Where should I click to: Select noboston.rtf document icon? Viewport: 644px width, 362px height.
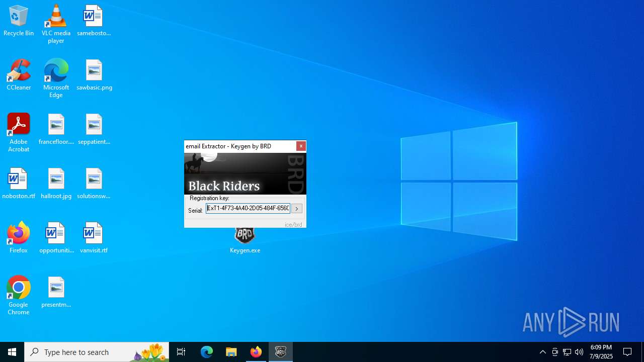click(19, 184)
